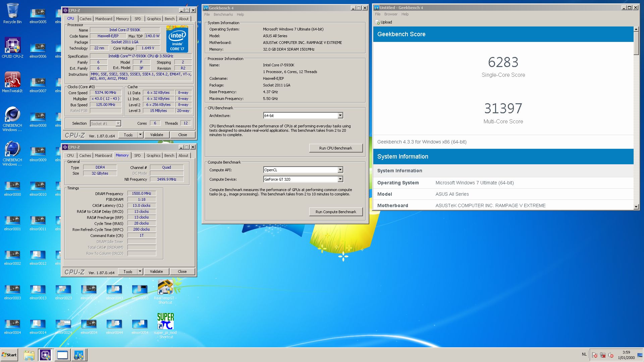644x362 pixels.
Task: Select elmor0023 file icon on desktop
Action: 63,292
